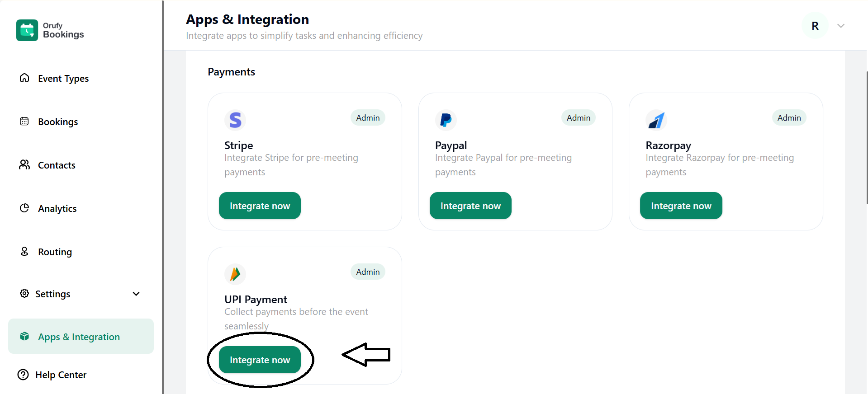
Task: Click the UPI Payment logo
Action: point(235,274)
